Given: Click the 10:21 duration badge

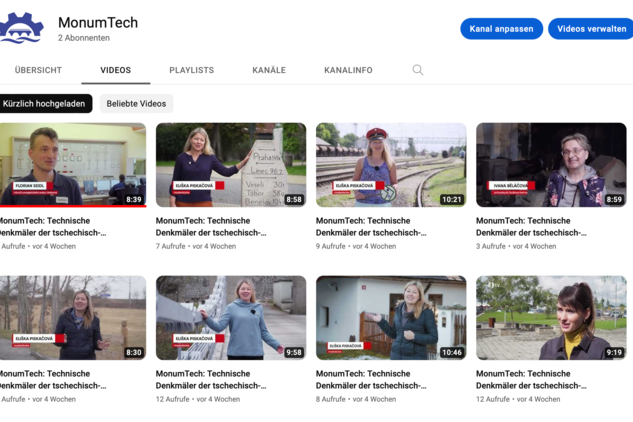Looking at the screenshot, I should point(451,199).
